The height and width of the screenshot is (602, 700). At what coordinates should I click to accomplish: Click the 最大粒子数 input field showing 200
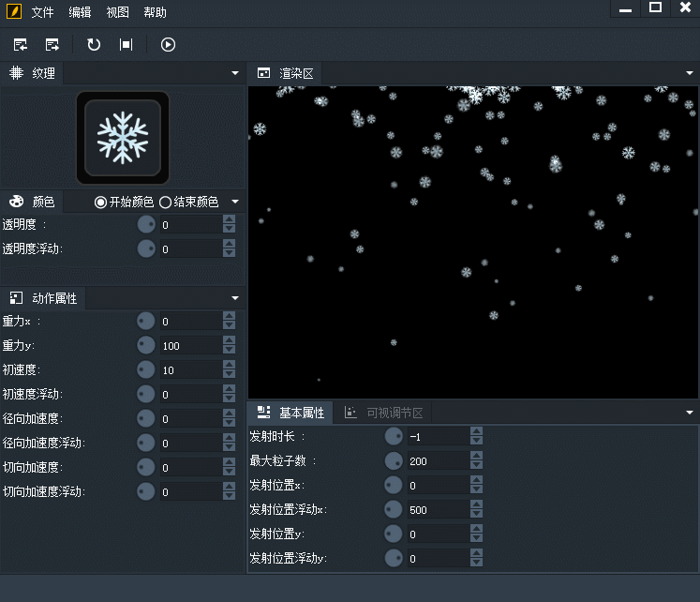pos(439,460)
